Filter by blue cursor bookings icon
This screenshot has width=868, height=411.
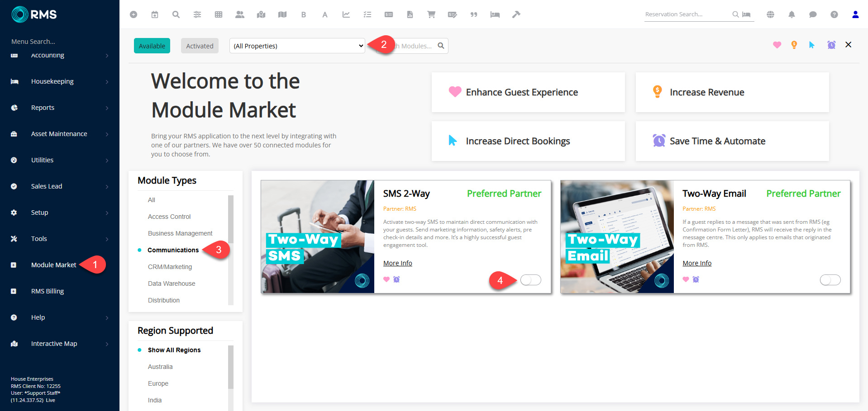812,45
